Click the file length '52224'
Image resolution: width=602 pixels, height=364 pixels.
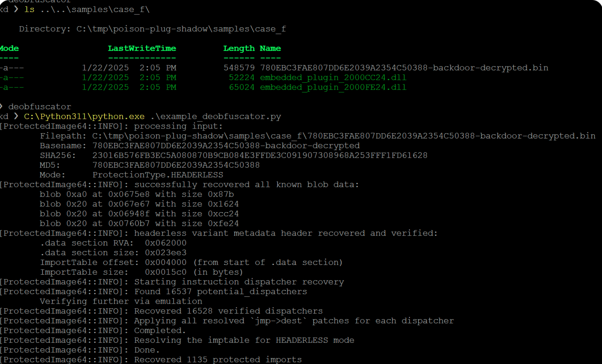pyautogui.click(x=242, y=78)
